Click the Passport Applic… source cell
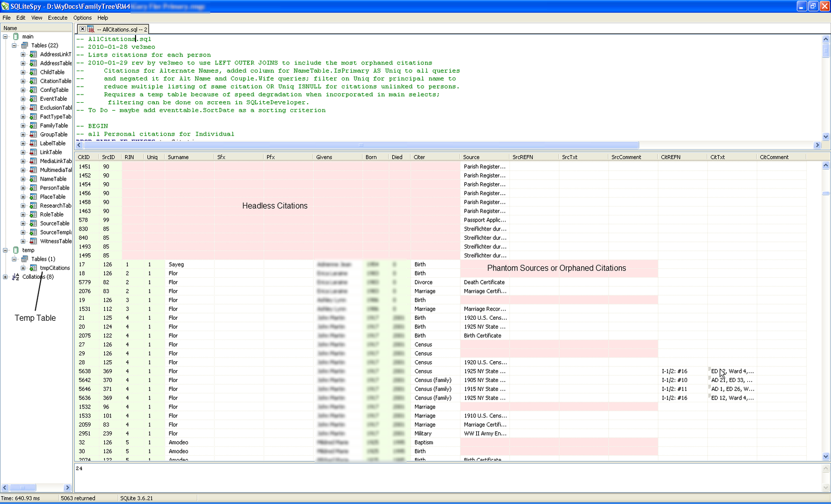 [x=485, y=220]
